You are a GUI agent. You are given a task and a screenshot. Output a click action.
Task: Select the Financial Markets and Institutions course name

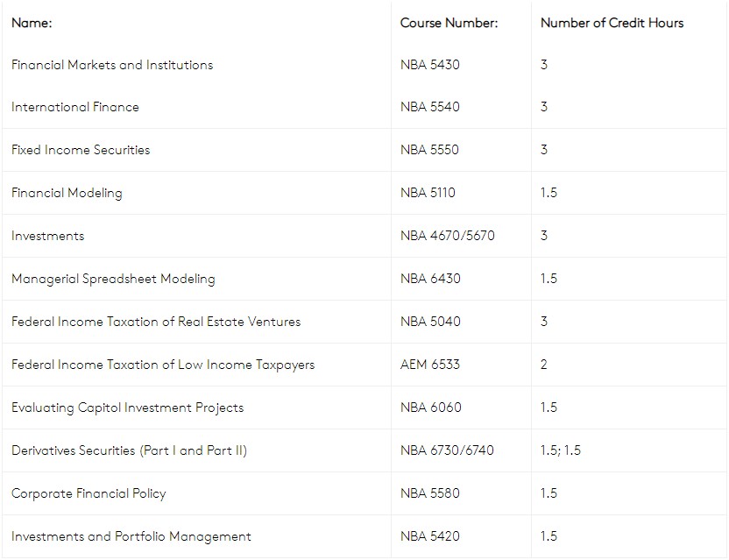click(x=112, y=65)
